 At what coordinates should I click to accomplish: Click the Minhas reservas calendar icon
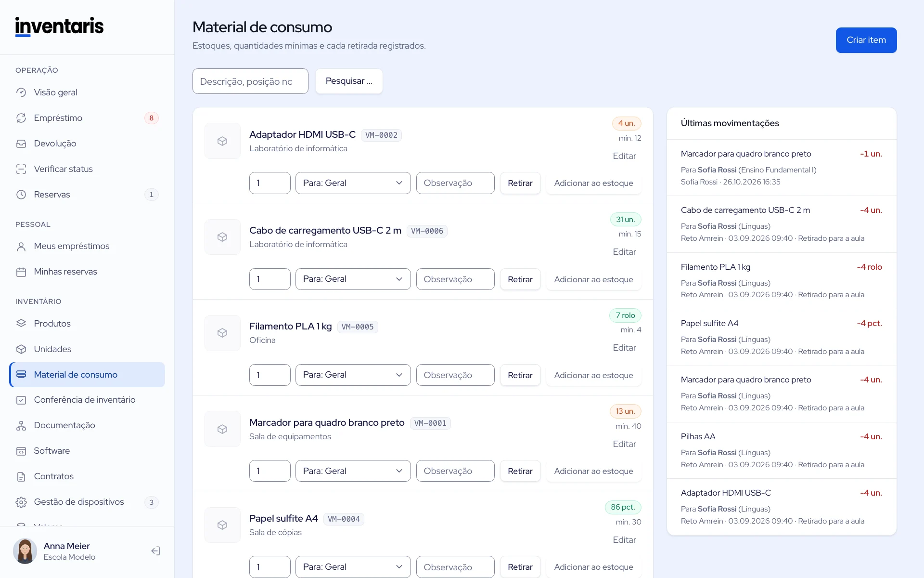point(21,272)
